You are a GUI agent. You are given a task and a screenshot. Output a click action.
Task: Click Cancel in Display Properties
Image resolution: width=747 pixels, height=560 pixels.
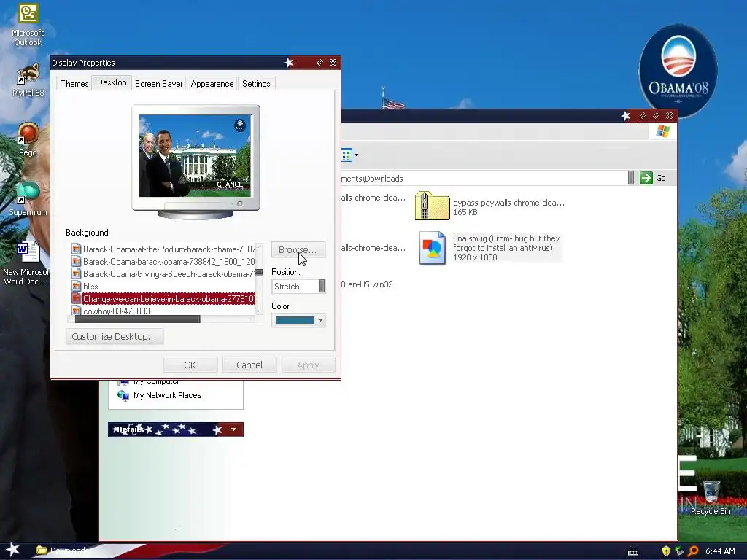tap(249, 365)
